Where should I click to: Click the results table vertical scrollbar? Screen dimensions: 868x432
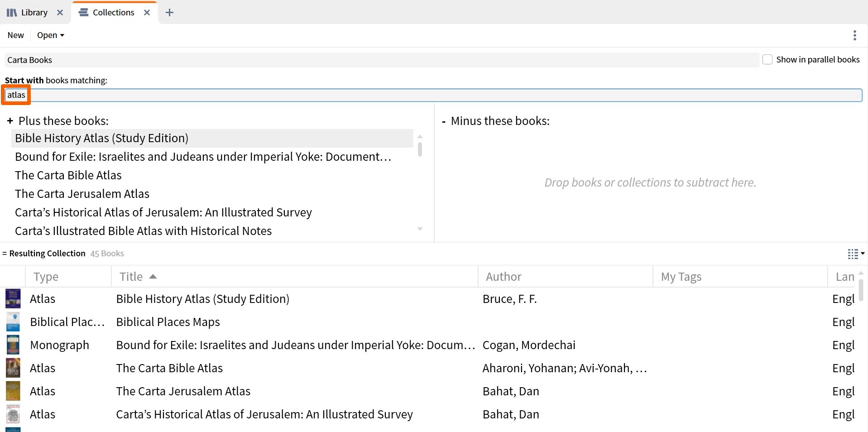[x=861, y=290]
